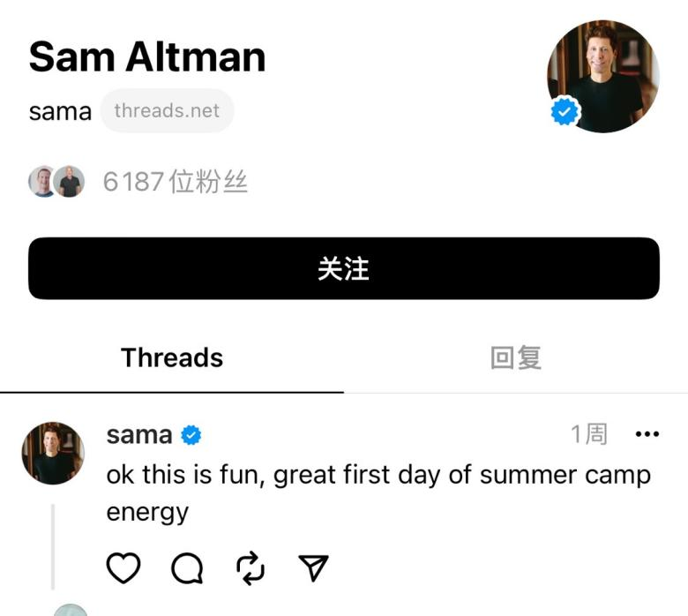Like the sama post with the heart icon
This screenshot has width=688, height=616.
tap(123, 568)
